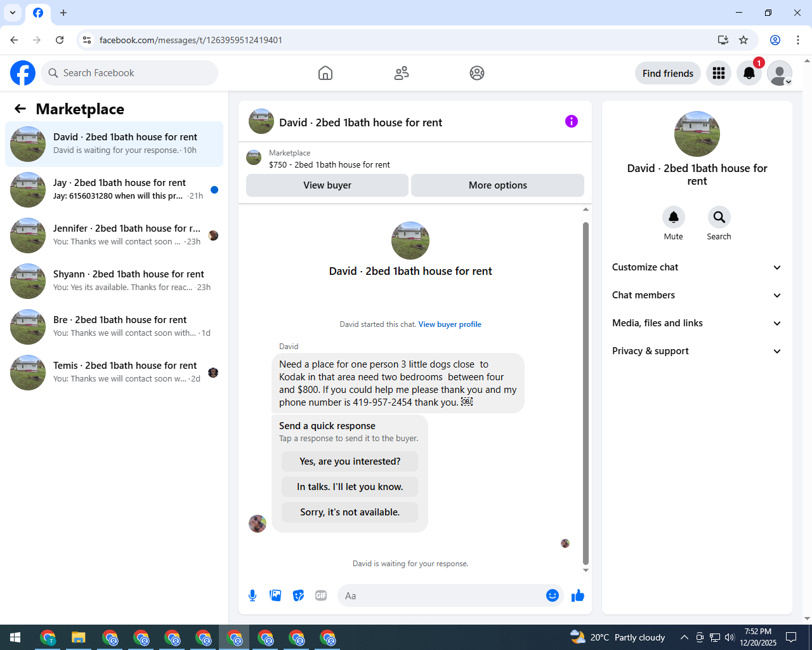Screen dimensions: 812x650
Task: Open Jennifer's house for rent conversation
Action: pos(114,235)
